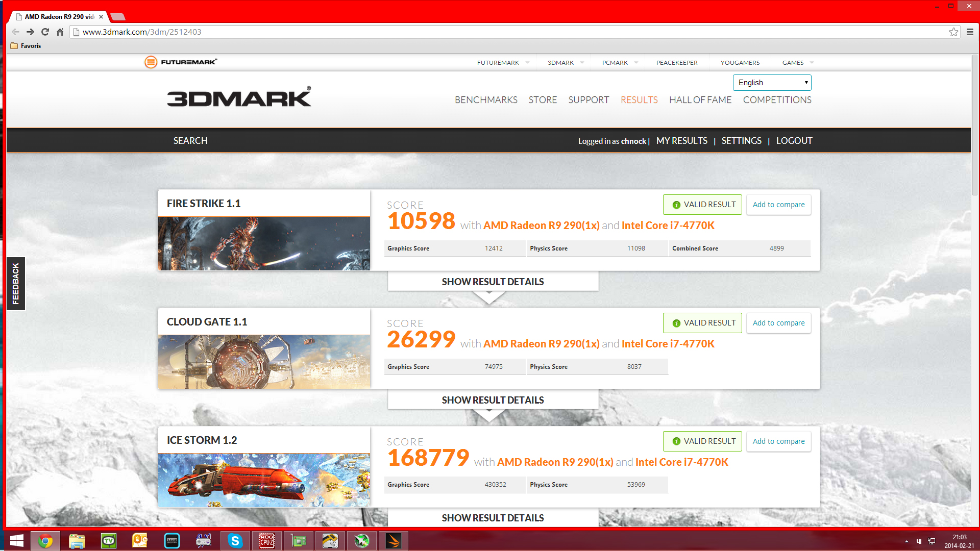
Task: Open File Explorer from the taskbar
Action: point(77,541)
